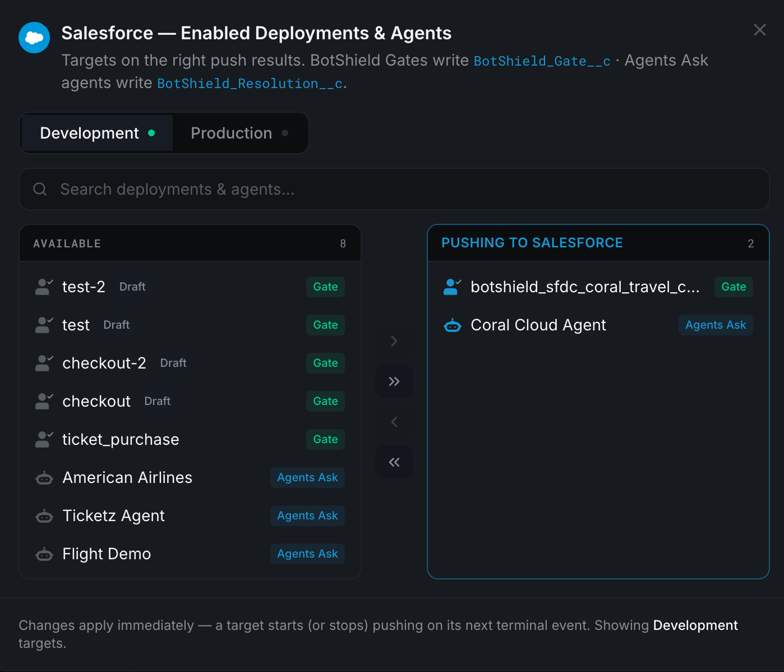784x672 pixels.
Task: Click the BotShield_Gate__c object name
Action: tap(542, 61)
